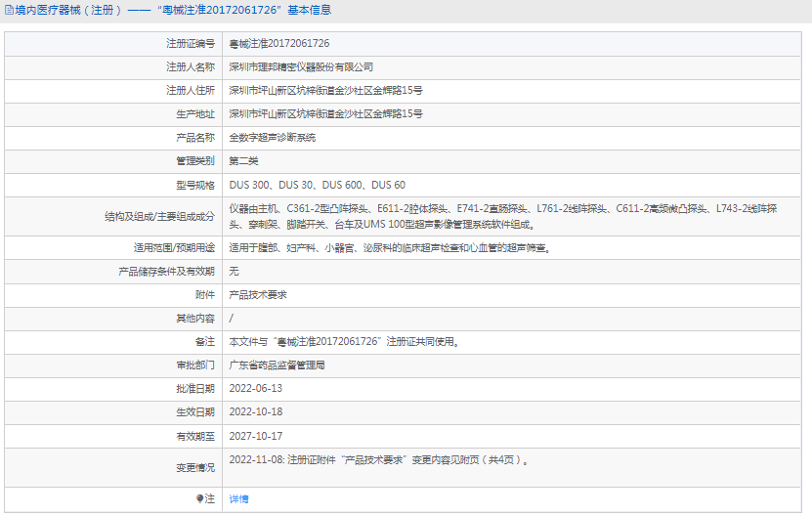Screen dimensions: 812x516
Task: Select the 无 storage condition value
Action: click(x=234, y=272)
